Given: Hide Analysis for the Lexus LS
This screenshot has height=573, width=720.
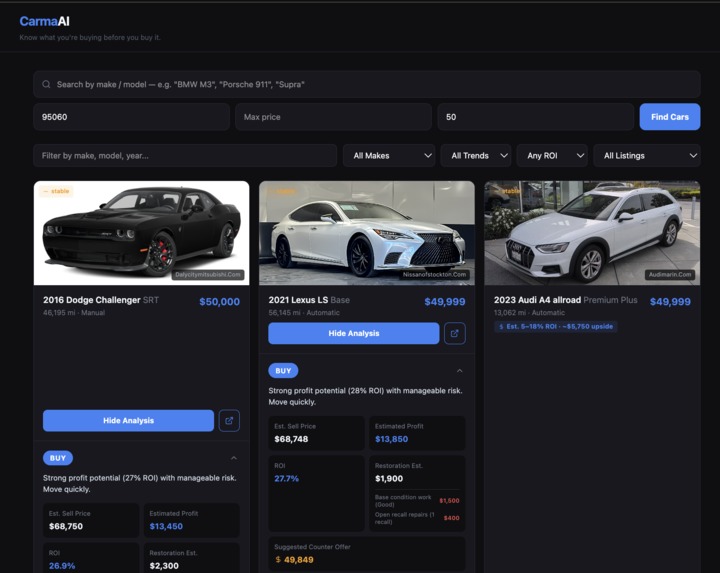Looking at the screenshot, I should click(x=354, y=333).
